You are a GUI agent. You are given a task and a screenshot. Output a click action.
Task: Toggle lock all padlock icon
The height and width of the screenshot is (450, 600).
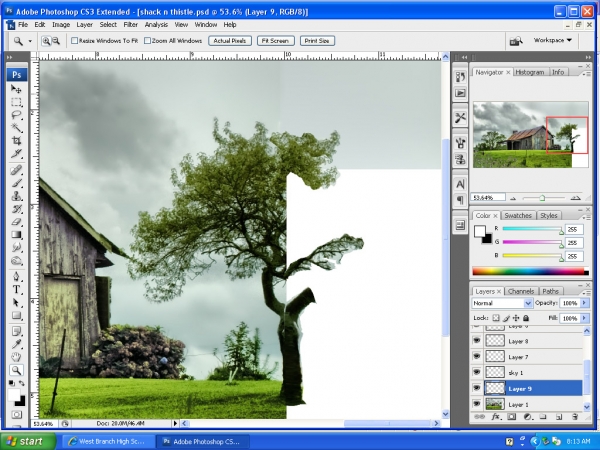526,318
